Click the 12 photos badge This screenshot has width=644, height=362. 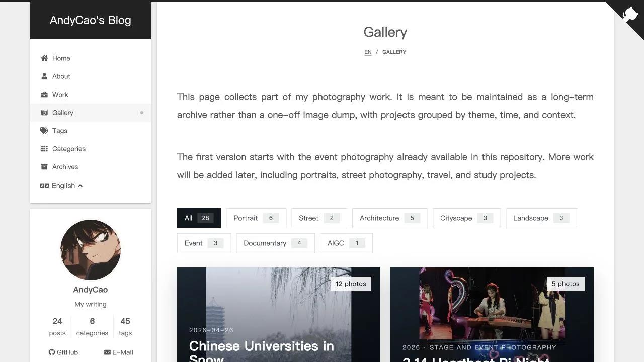coord(351,284)
